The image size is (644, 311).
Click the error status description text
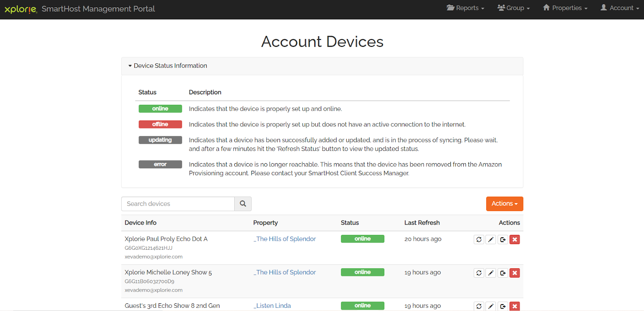pos(345,169)
